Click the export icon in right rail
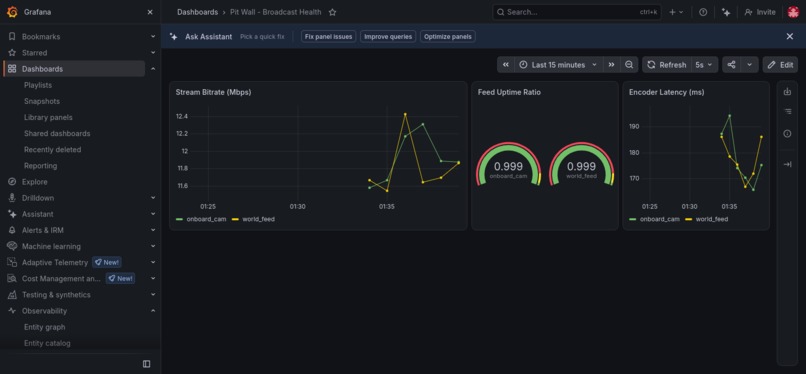This screenshot has height=374, width=806. point(787,91)
